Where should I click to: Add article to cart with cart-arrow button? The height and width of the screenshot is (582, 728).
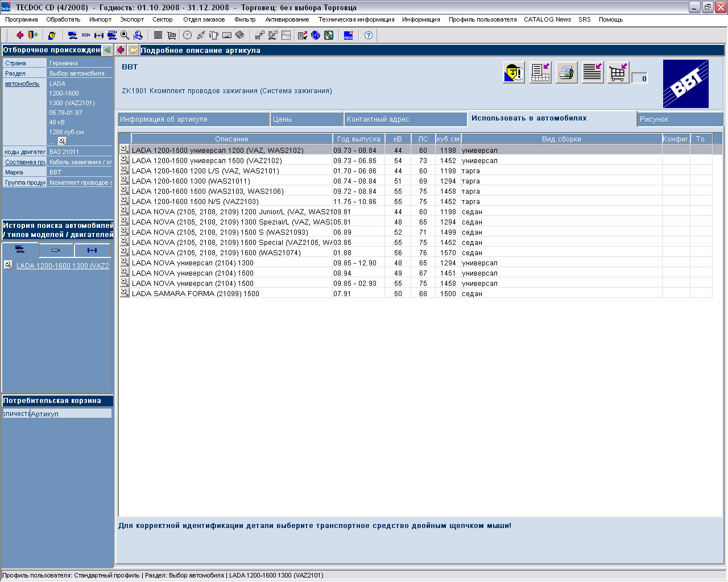(x=618, y=72)
